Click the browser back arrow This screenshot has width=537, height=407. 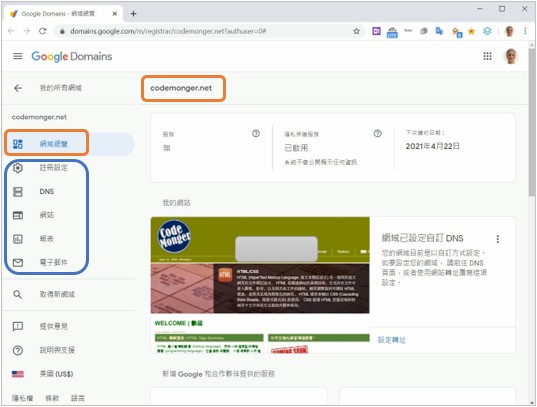11,31
